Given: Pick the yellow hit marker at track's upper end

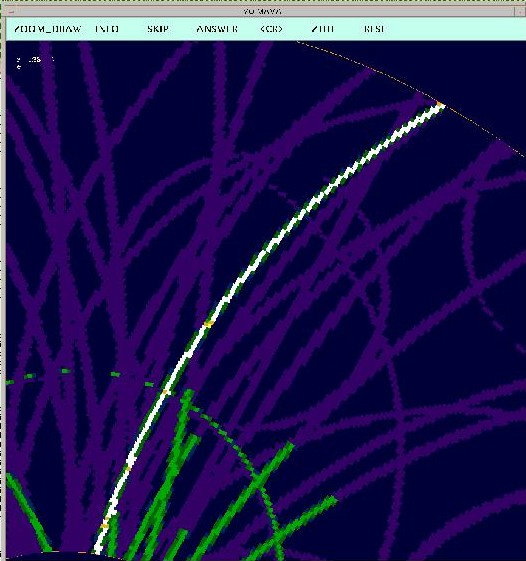Looking at the screenshot, I should [x=440, y=104].
